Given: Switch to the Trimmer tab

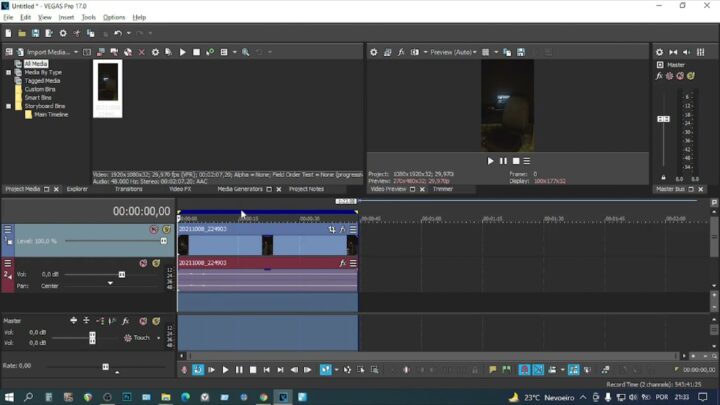Looking at the screenshot, I should pyautogui.click(x=443, y=189).
